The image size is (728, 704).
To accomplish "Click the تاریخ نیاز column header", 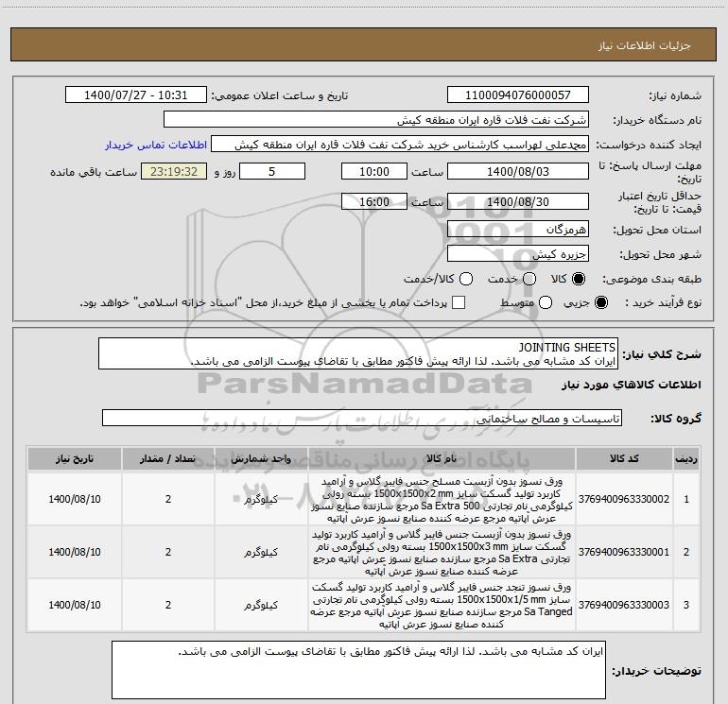I will (x=75, y=459).
